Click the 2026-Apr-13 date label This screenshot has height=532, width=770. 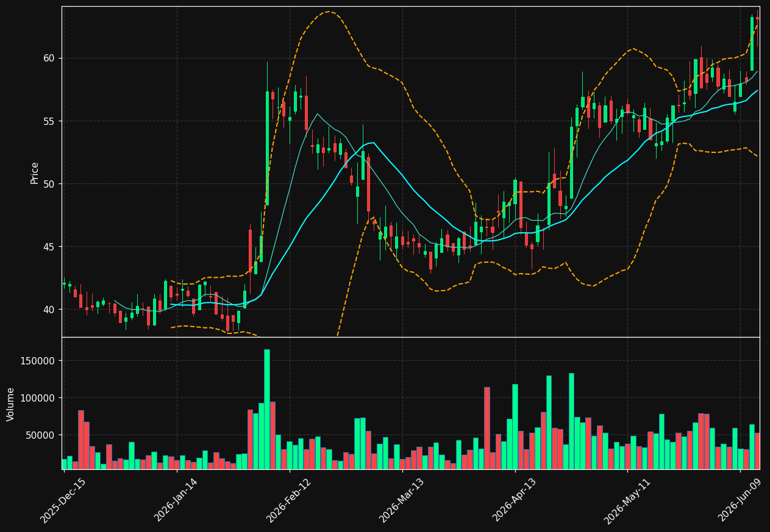pyautogui.click(x=514, y=500)
